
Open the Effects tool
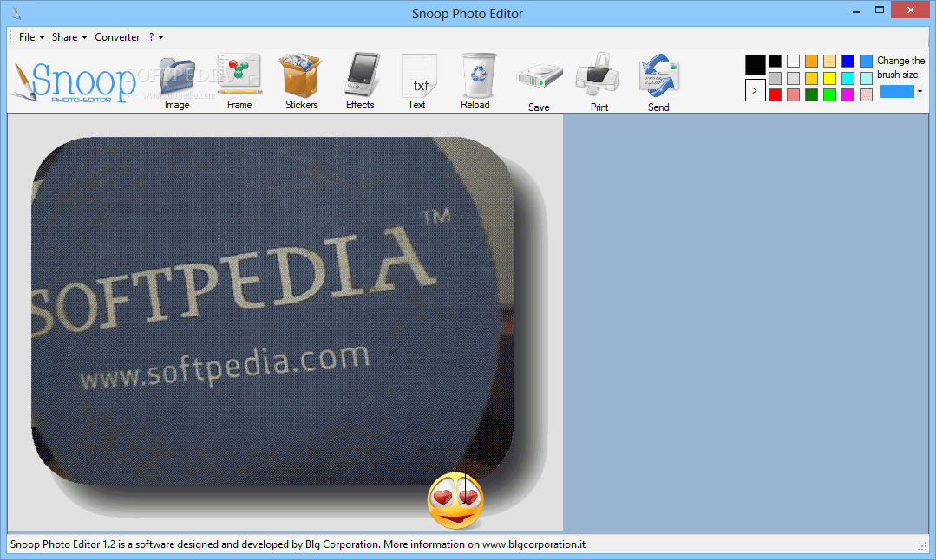click(x=361, y=81)
